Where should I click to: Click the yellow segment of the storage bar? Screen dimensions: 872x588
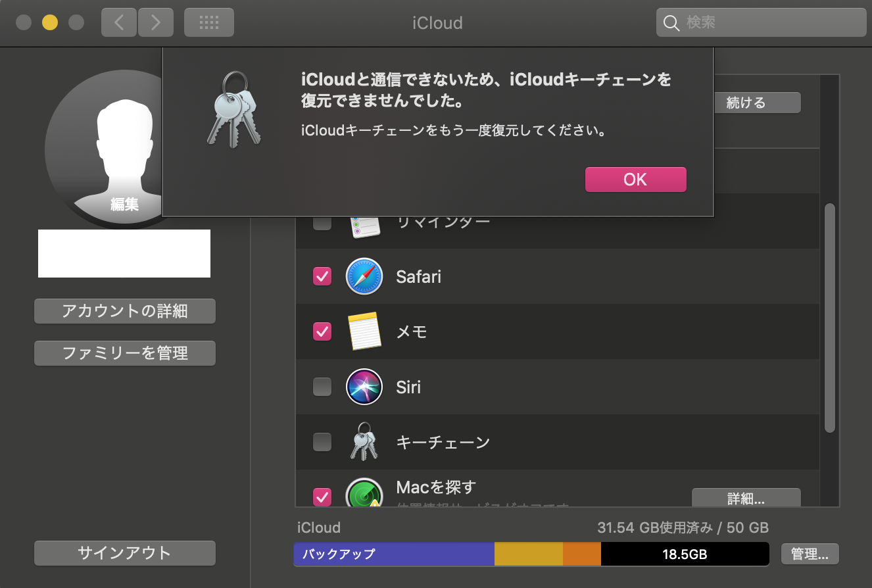(x=529, y=554)
